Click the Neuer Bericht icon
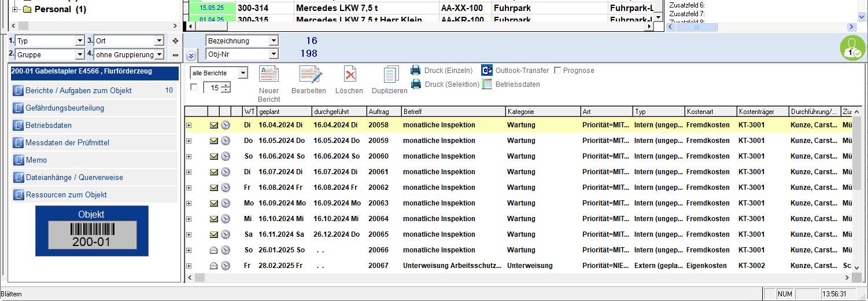This screenshot has width=868, height=301. pyautogui.click(x=269, y=74)
